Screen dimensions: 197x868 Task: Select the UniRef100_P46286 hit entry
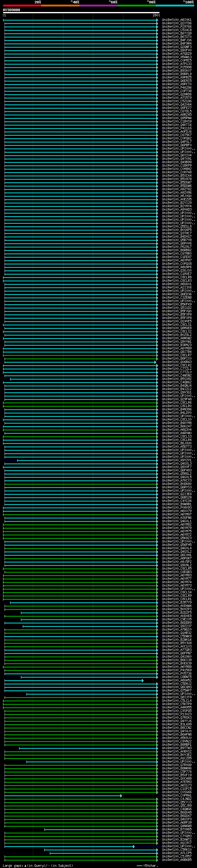pyautogui.click(x=176, y=88)
